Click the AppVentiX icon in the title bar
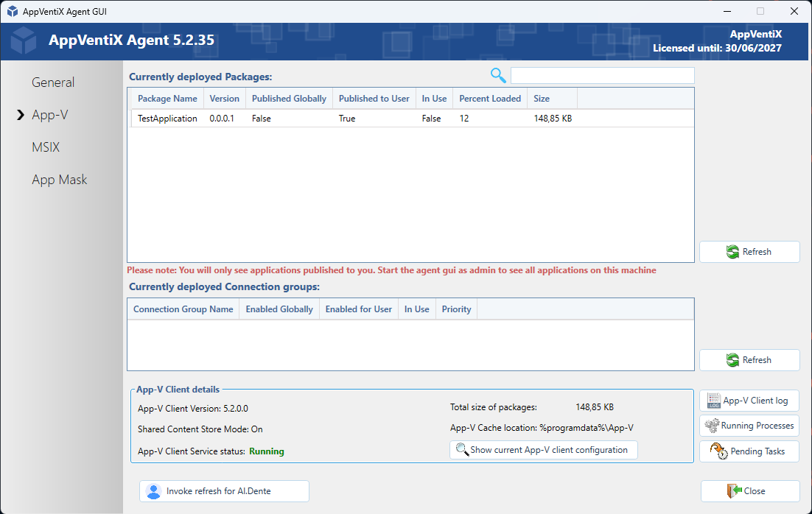812x514 pixels. (13, 11)
